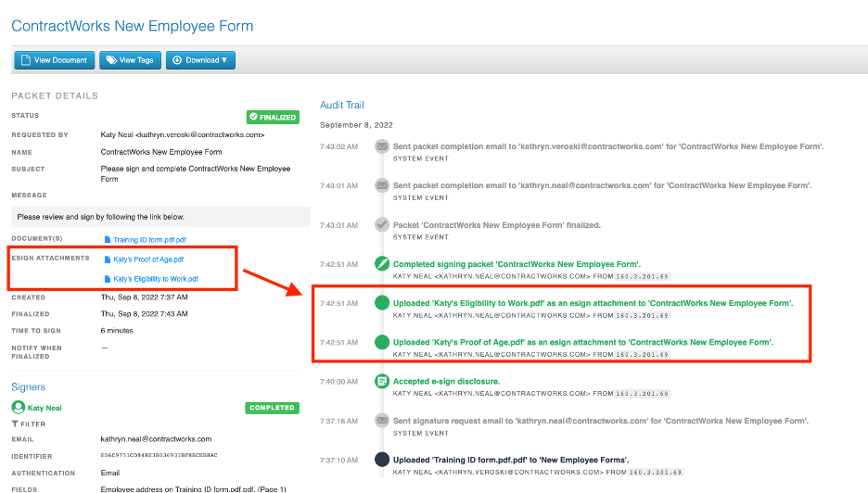Click the 'Thu, Sep 8, 2022 7:43 AM' finalized date
This screenshot has width=868, height=493.
[x=144, y=314]
